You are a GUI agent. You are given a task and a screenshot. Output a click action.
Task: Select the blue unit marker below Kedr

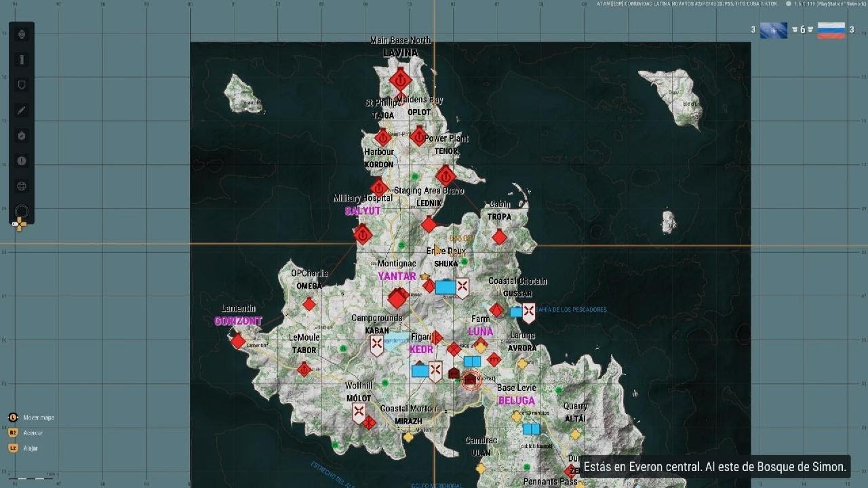pos(420,370)
